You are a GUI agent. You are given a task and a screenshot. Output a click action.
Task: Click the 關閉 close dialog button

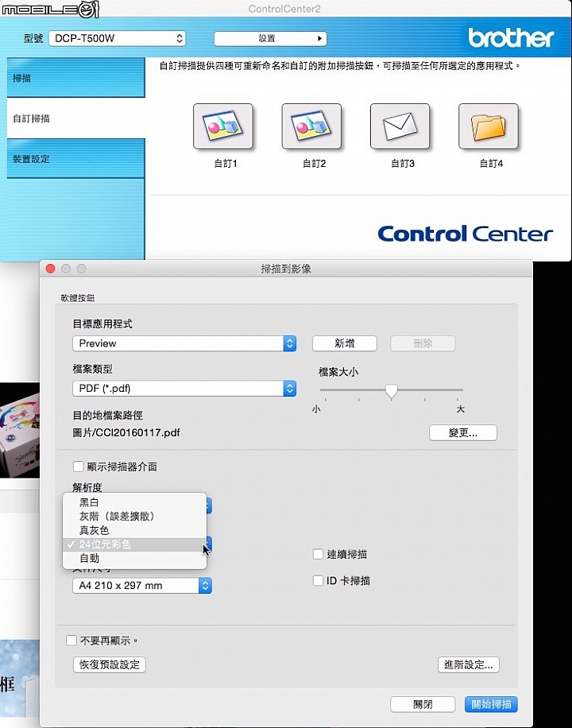tap(423, 704)
